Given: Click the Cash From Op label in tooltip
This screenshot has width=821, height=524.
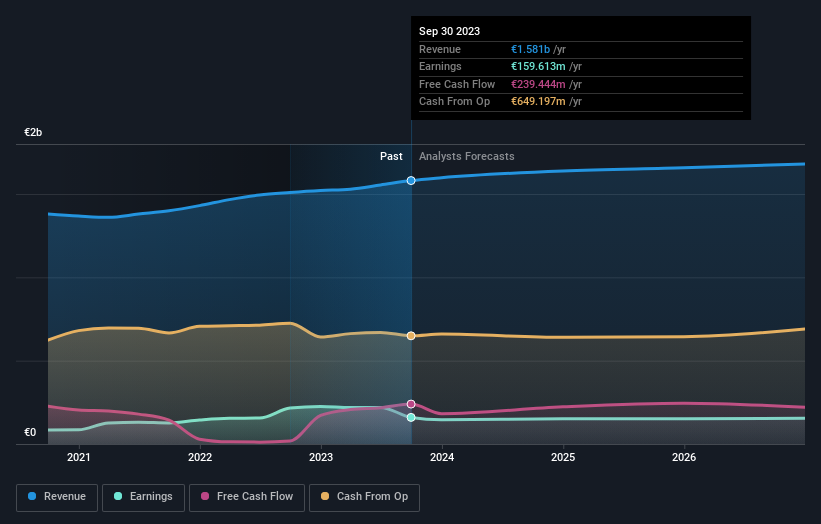Looking at the screenshot, I should [x=454, y=102].
